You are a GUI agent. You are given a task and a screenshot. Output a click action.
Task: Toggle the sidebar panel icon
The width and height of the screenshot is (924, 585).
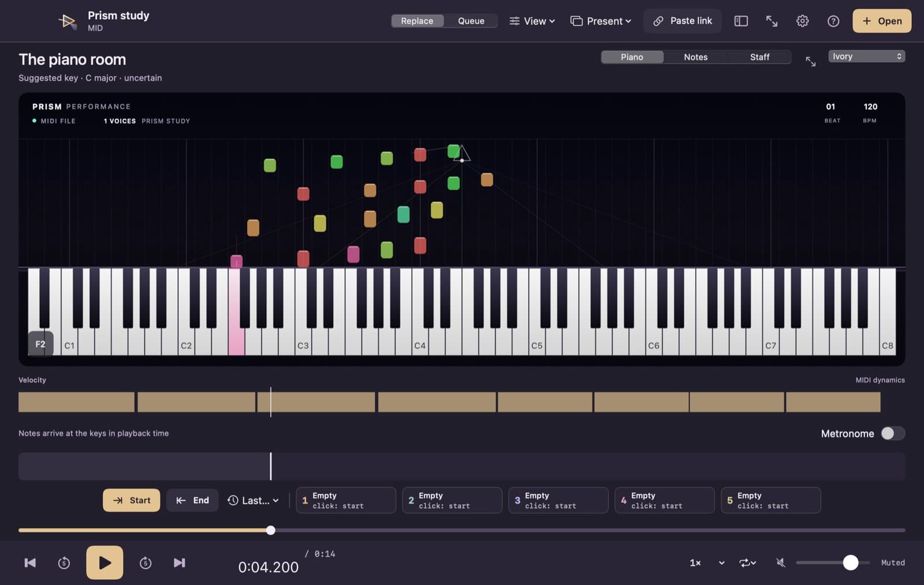pyautogui.click(x=741, y=21)
